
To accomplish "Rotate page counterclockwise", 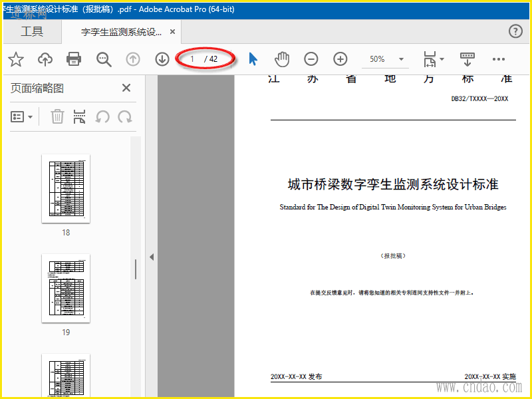I will (x=102, y=117).
